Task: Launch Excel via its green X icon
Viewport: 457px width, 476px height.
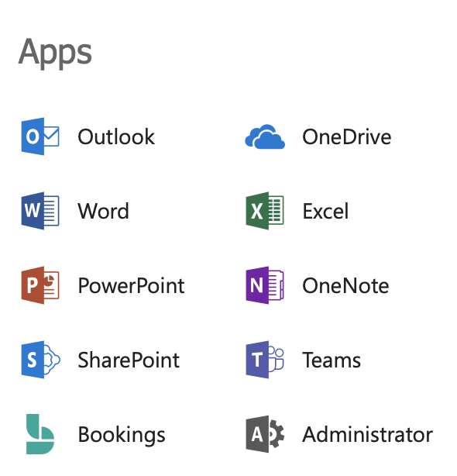Action: click(265, 211)
